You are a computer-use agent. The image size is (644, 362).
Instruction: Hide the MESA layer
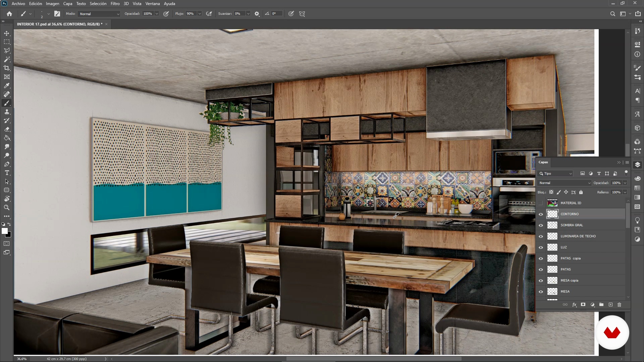541,292
